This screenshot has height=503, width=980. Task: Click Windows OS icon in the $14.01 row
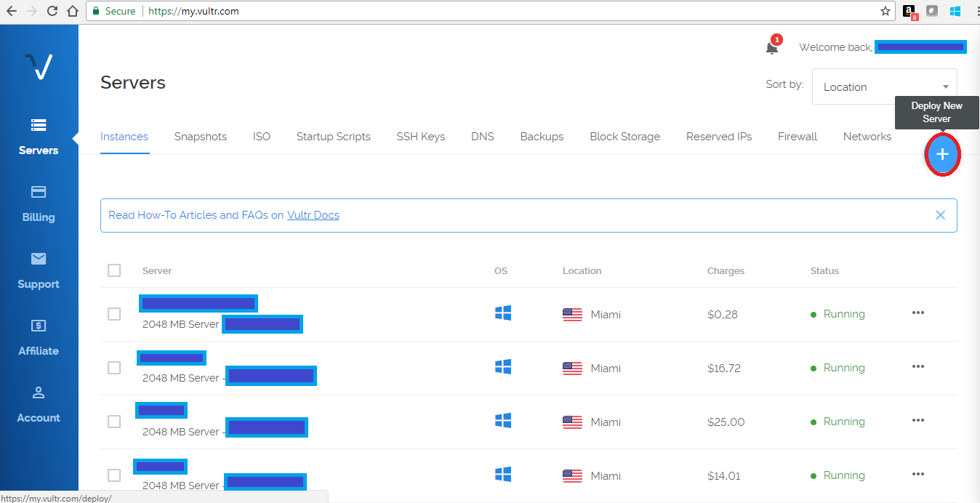tap(503, 475)
